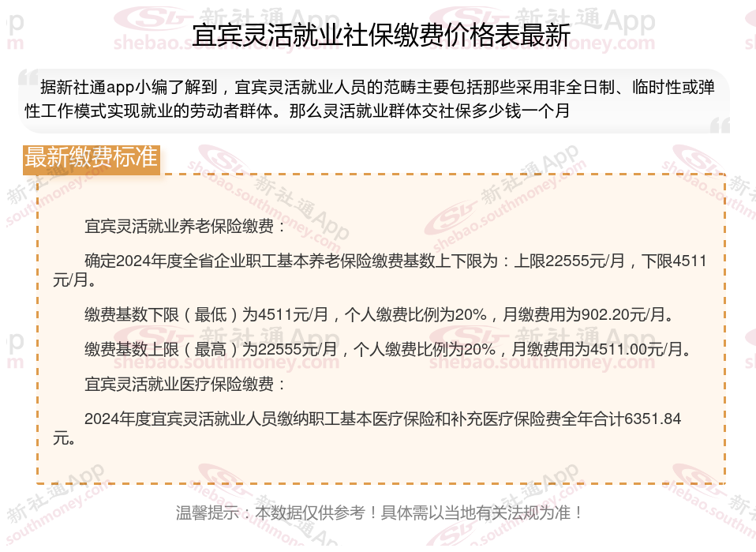Click the line stating 上限22555元/月

click(x=380, y=270)
